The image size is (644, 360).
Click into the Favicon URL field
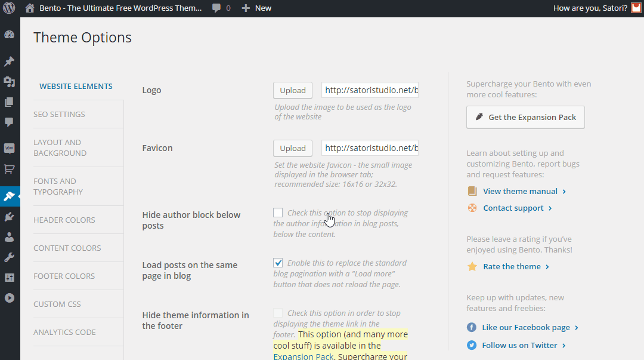pos(370,148)
